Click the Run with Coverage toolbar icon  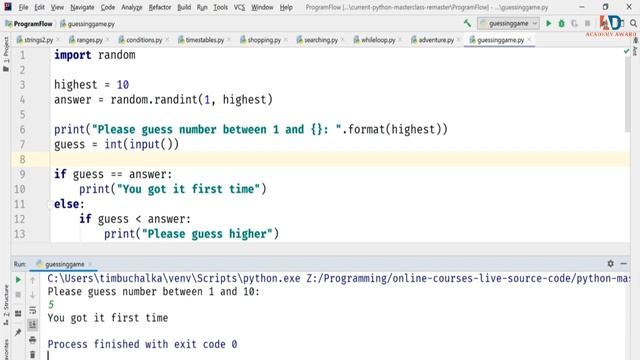pos(574,24)
